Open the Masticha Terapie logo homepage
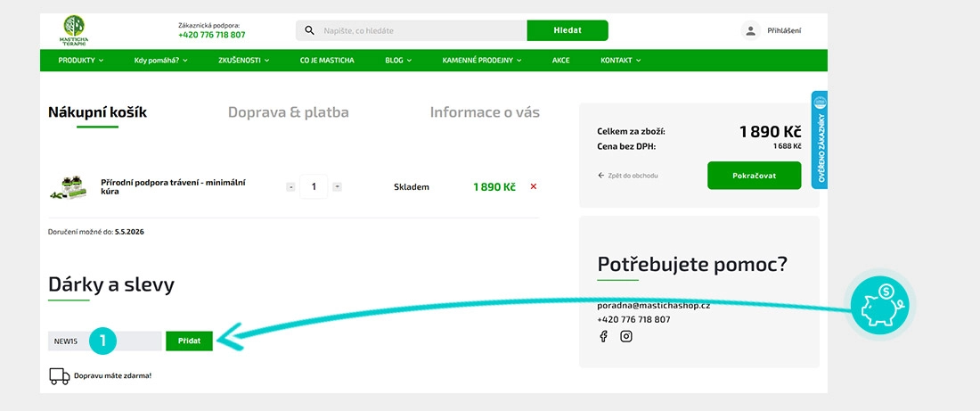Image resolution: width=980 pixels, height=411 pixels. pyautogui.click(x=74, y=30)
